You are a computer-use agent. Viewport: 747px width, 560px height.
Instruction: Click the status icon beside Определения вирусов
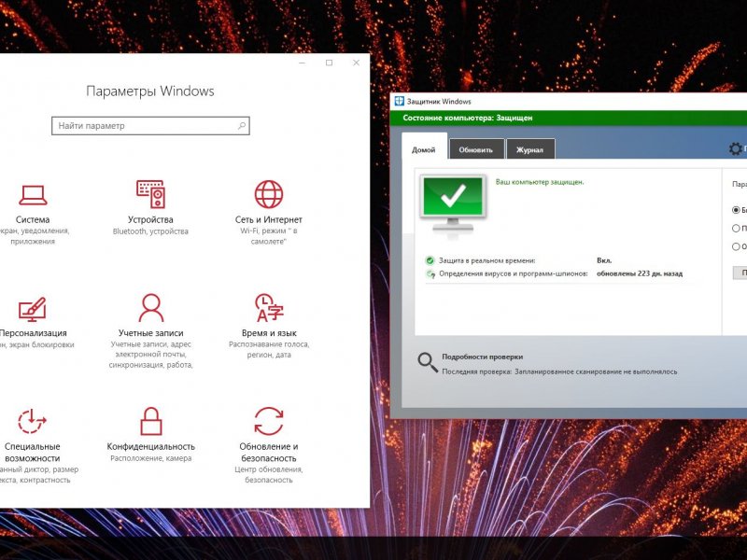pos(430,273)
